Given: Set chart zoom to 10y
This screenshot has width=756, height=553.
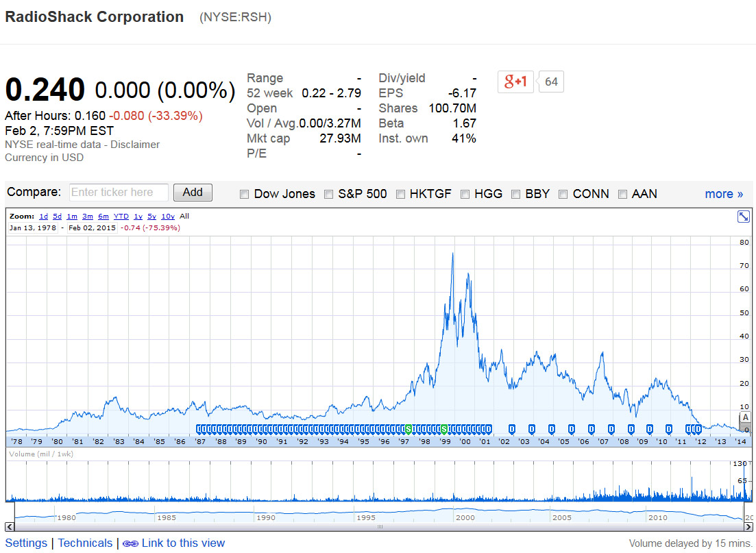Looking at the screenshot, I should point(168,217).
